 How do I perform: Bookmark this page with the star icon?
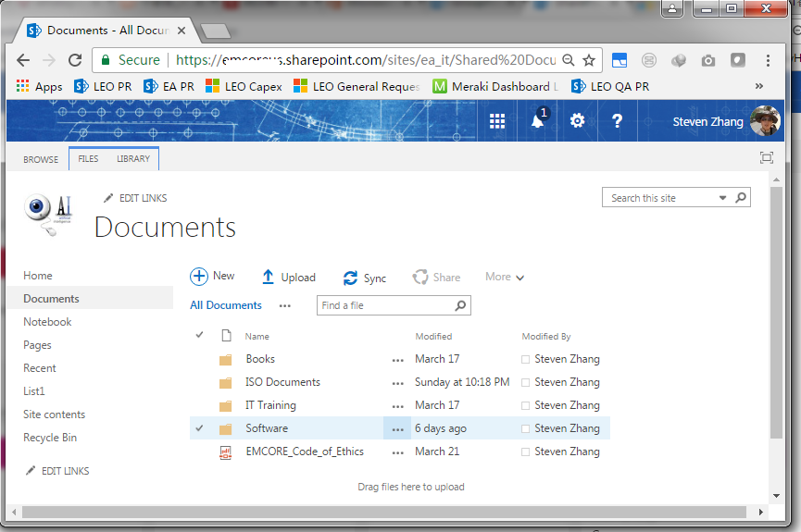tap(589, 60)
